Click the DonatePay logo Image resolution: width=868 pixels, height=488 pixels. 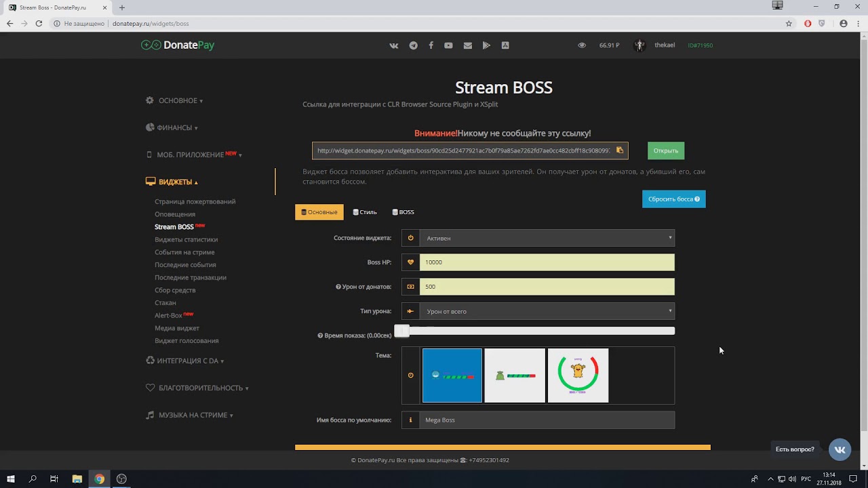tap(178, 45)
